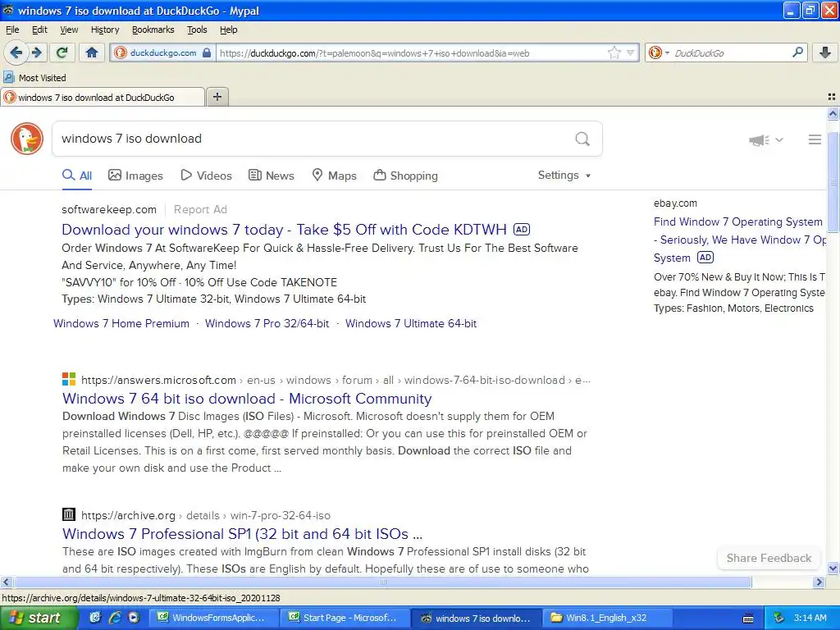Click the system tray notification icon
This screenshot has width=840, height=630.
click(x=779, y=618)
